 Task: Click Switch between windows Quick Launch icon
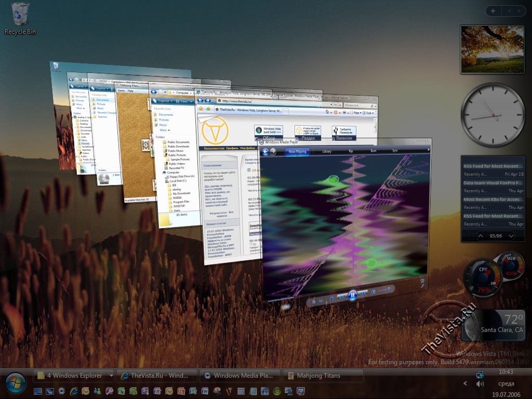(49, 391)
